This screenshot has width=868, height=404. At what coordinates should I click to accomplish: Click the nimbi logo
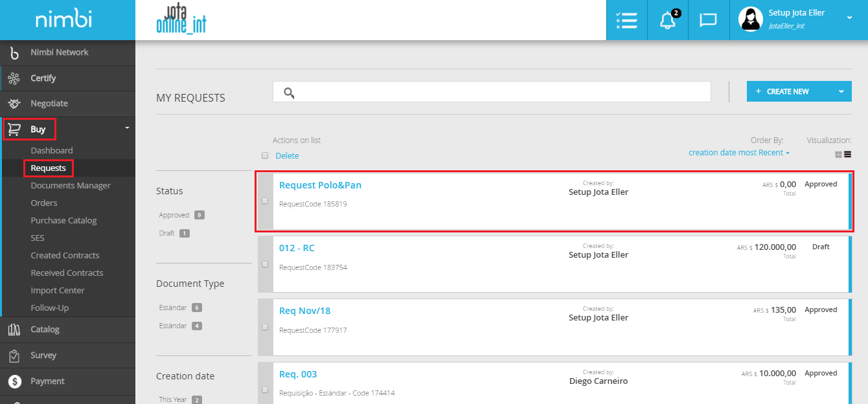63,20
